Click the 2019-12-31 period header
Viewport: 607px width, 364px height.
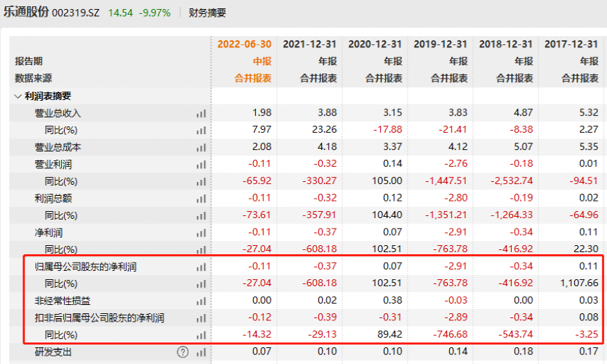440,44
